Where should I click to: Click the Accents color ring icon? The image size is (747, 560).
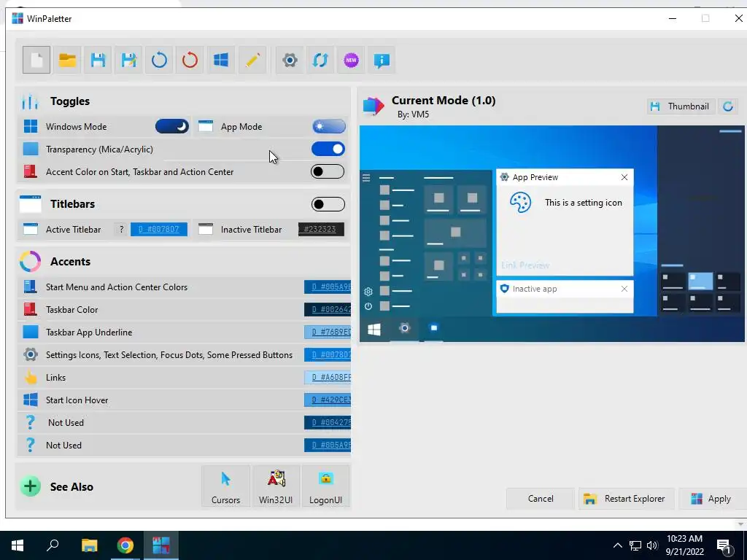31,262
